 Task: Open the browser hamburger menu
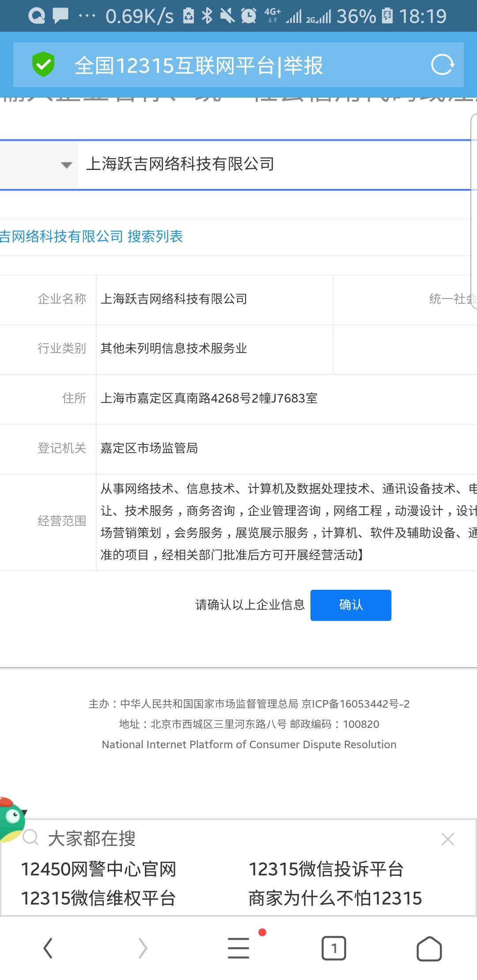pyautogui.click(x=238, y=948)
